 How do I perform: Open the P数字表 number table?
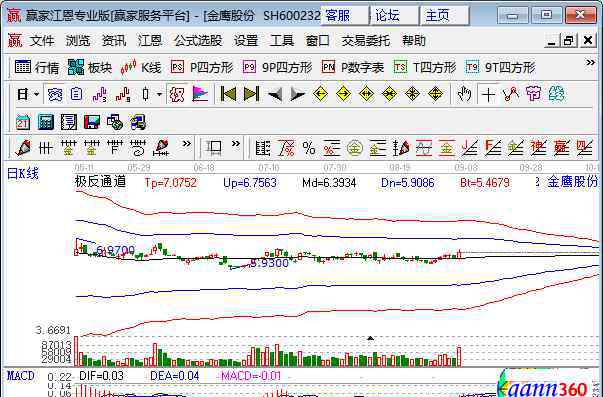pyautogui.click(x=353, y=68)
